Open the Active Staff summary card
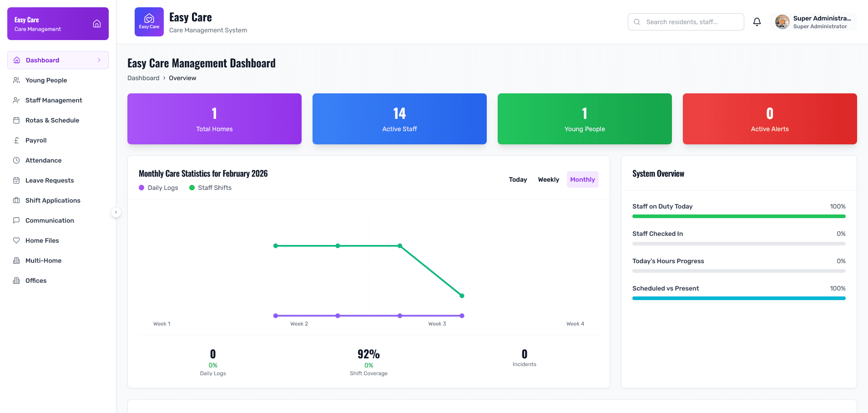This screenshot has width=868, height=413. point(399,119)
